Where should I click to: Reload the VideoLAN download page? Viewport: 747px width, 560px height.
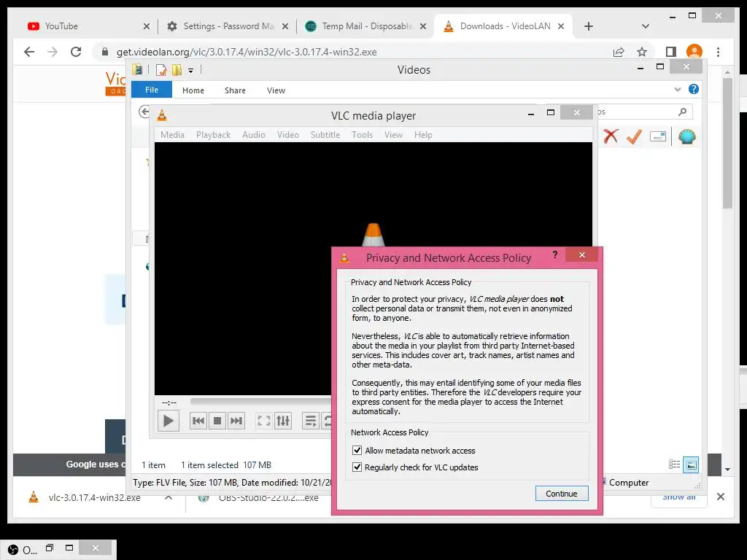pyautogui.click(x=76, y=52)
